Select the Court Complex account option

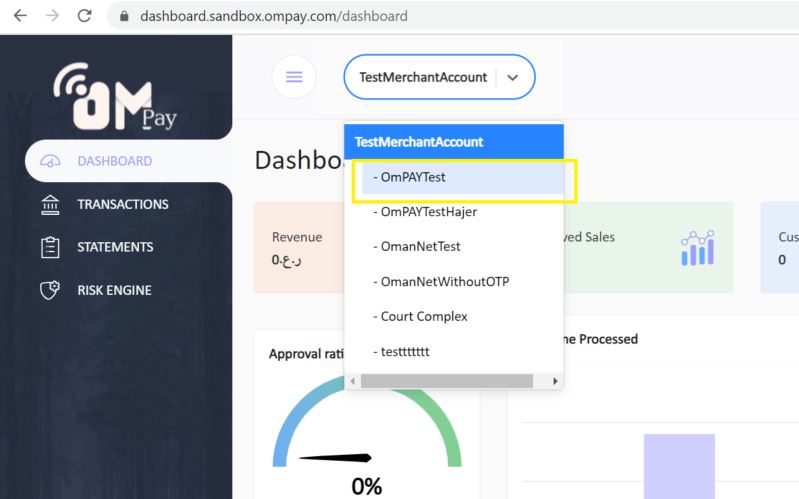(424, 317)
